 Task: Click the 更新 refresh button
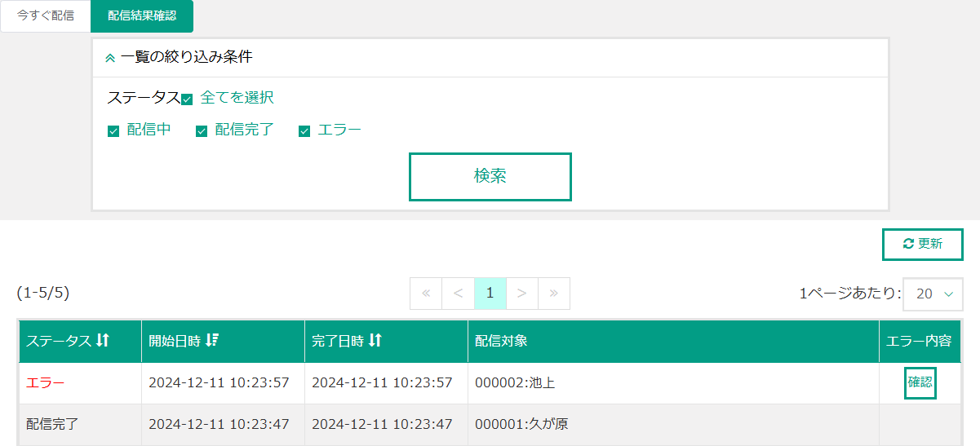(923, 244)
